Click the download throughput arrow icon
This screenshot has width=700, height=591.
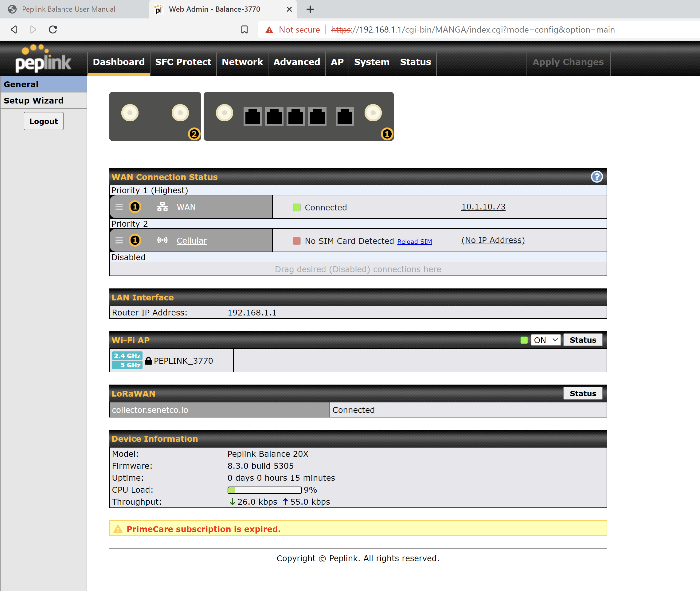coord(232,502)
